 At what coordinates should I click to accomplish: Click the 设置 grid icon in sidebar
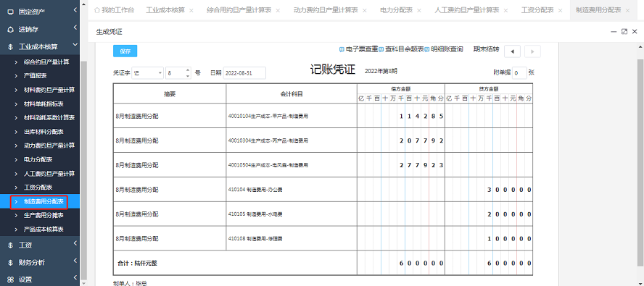pos(11,279)
